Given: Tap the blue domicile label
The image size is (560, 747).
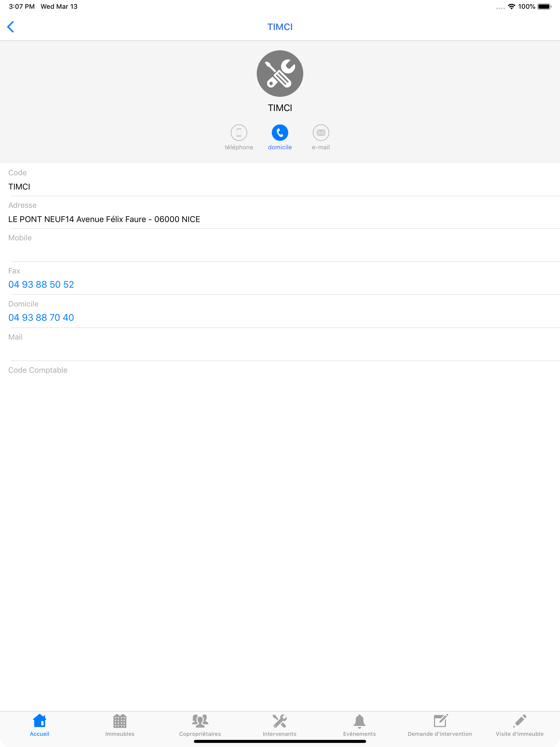Looking at the screenshot, I should point(280,147).
